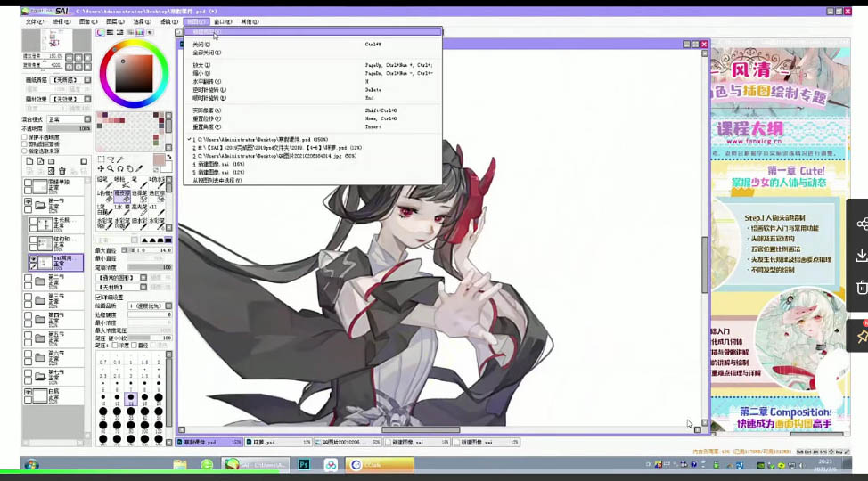This screenshot has width=868, height=481.
Task: Toggle visibility of the first section folder
Action: pyautogui.click(x=28, y=202)
